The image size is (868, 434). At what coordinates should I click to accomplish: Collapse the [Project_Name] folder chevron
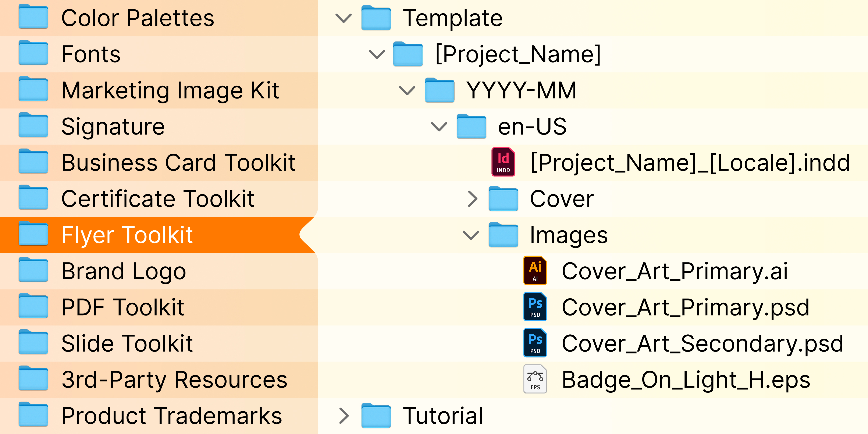377,54
